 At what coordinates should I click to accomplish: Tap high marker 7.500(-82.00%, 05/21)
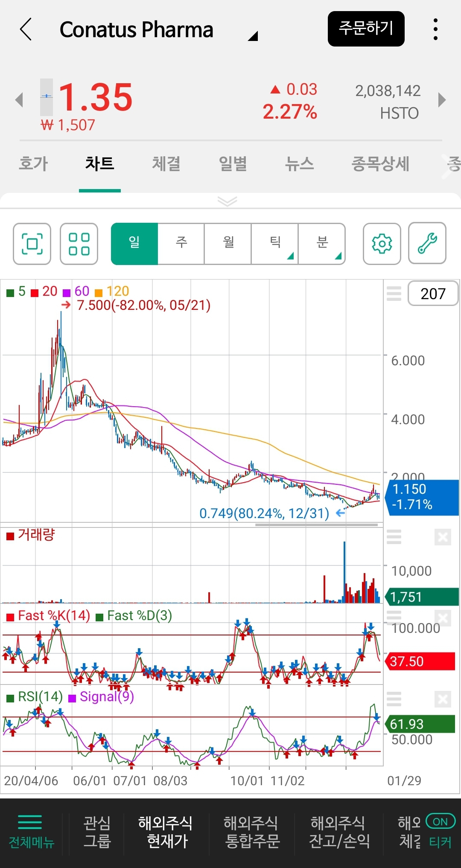coord(143,306)
